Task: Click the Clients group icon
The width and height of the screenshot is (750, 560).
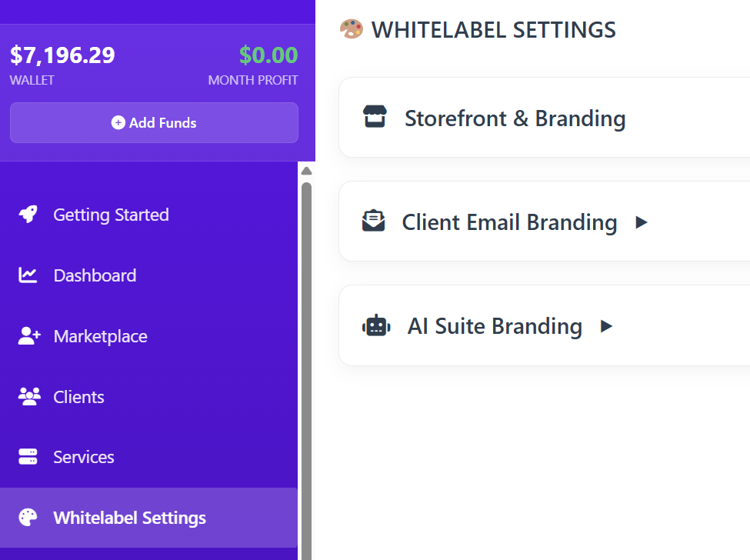Action: 29,397
